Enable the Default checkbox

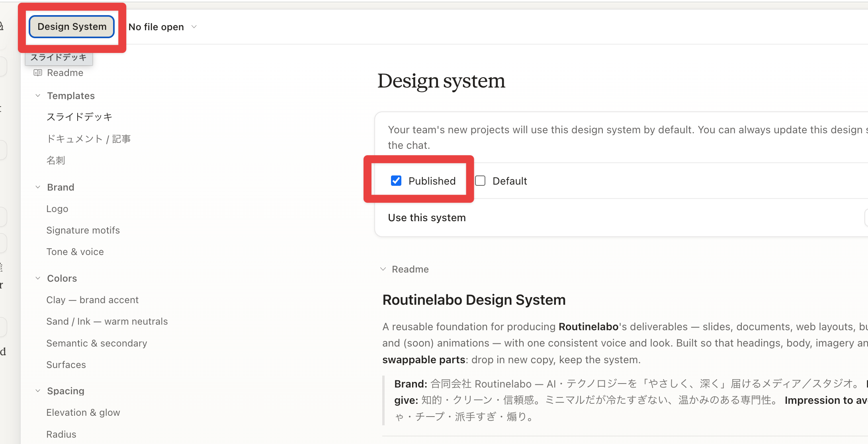480,181
